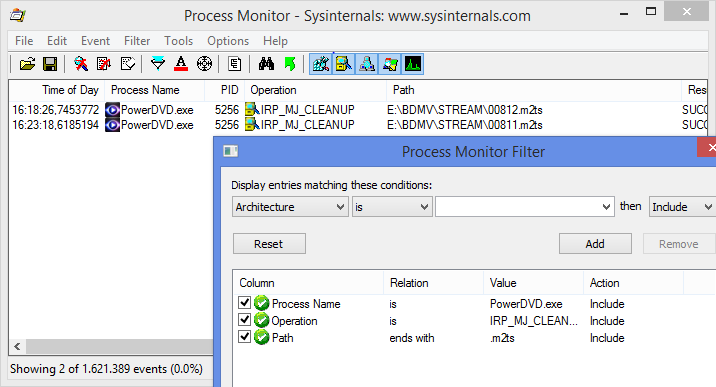Open the Process Tree toolbar icon

pyautogui.click(x=235, y=64)
